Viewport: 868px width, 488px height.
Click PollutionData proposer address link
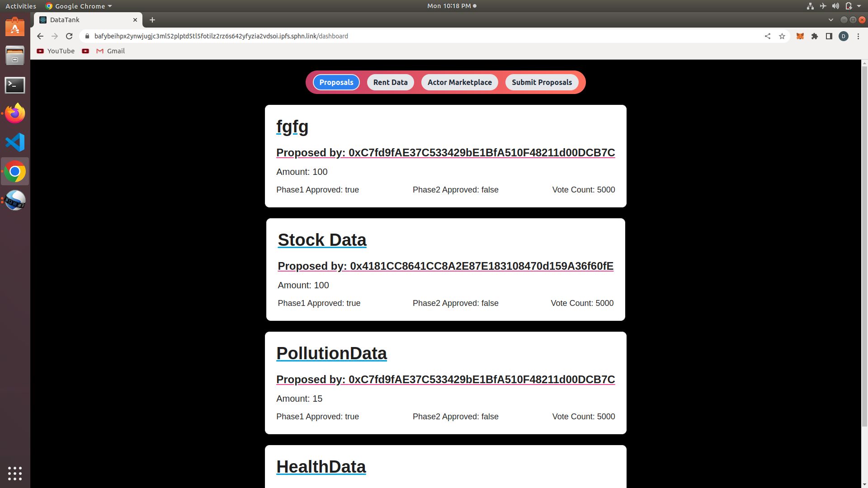(x=445, y=379)
